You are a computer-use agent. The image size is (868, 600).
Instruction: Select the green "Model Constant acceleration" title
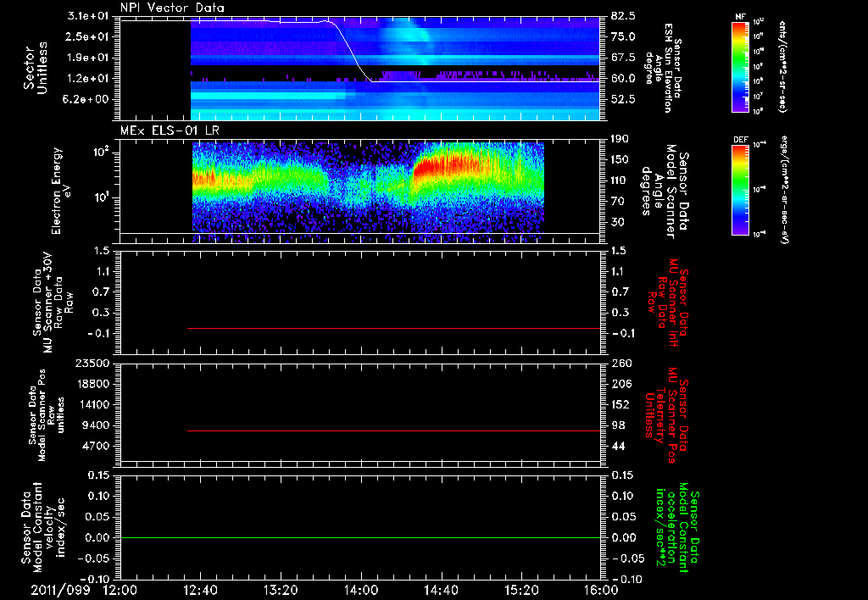click(677, 528)
